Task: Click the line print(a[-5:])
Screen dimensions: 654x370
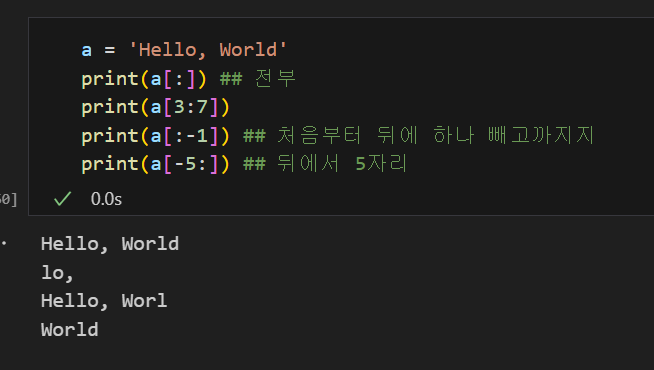Action: 155,164
